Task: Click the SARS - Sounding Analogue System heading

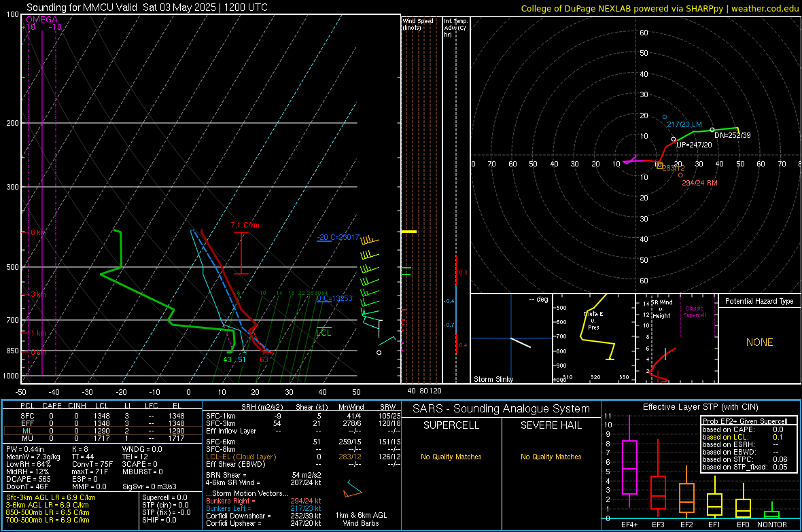Action: (x=502, y=409)
